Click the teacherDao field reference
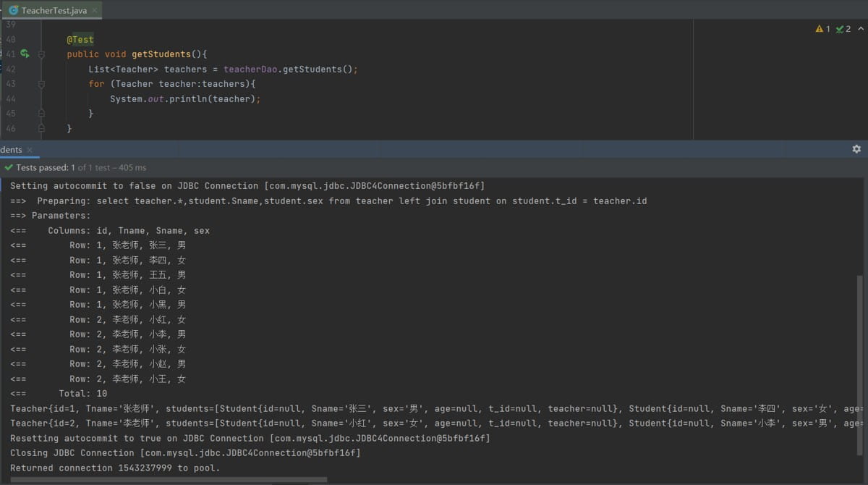Image resolution: width=868 pixels, height=485 pixels. click(251, 69)
